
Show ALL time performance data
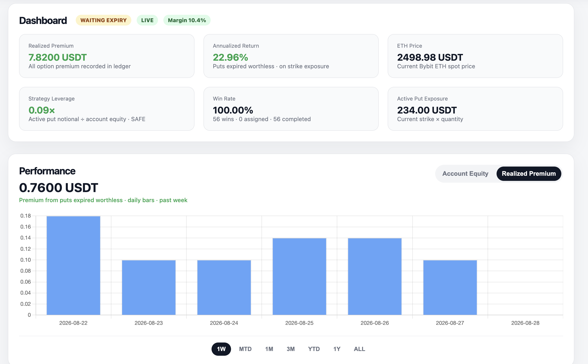point(359,349)
